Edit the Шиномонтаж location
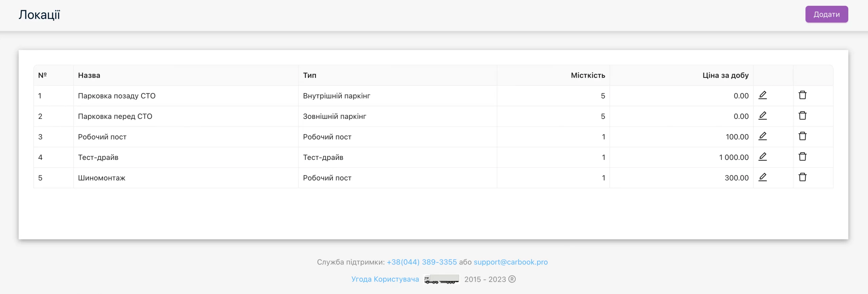The image size is (868, 294). 763,177
